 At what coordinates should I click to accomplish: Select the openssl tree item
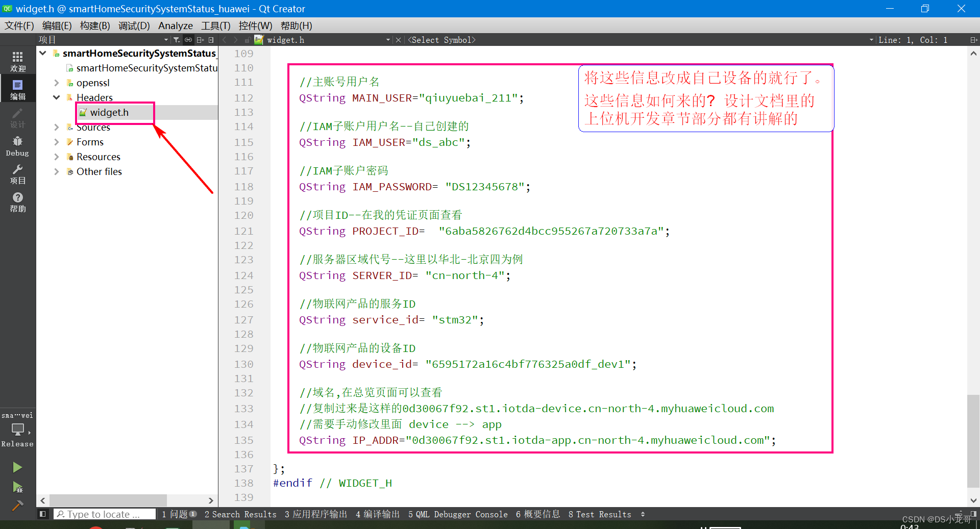click(93, 83)
